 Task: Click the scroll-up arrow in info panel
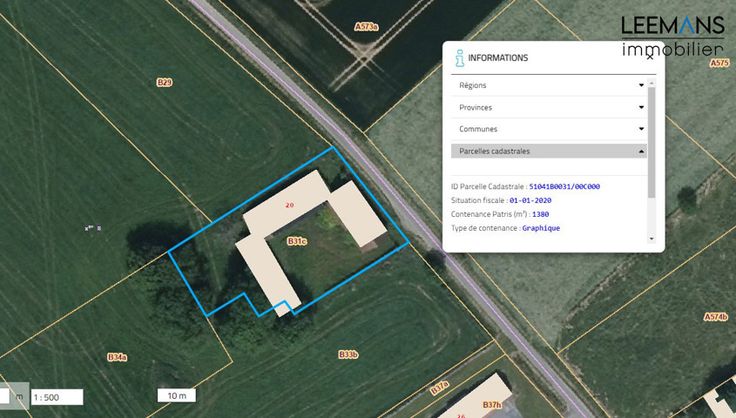[651, 83]
